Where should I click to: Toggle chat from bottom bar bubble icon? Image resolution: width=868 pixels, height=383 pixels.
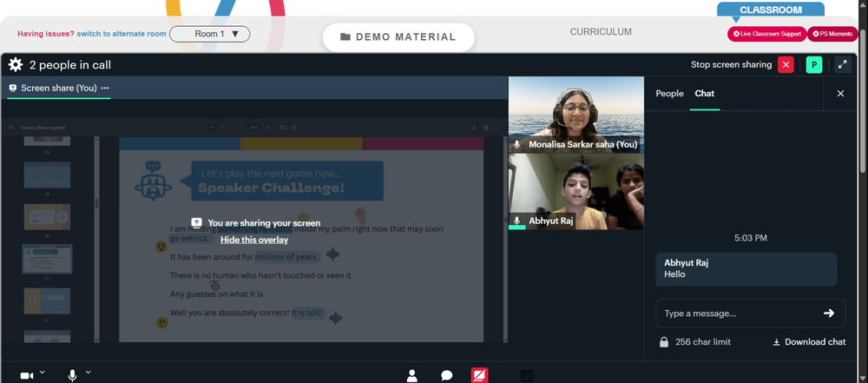point(447,376)
